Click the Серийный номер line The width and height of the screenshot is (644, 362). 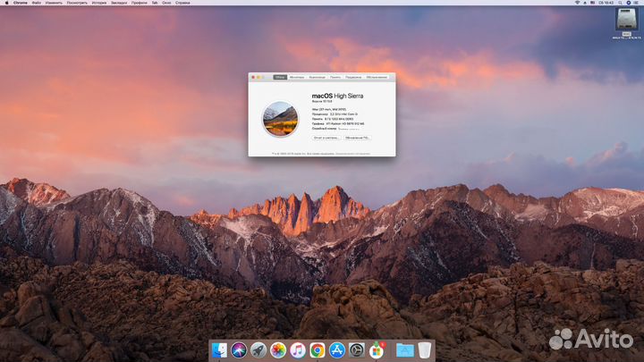(335, 129)
